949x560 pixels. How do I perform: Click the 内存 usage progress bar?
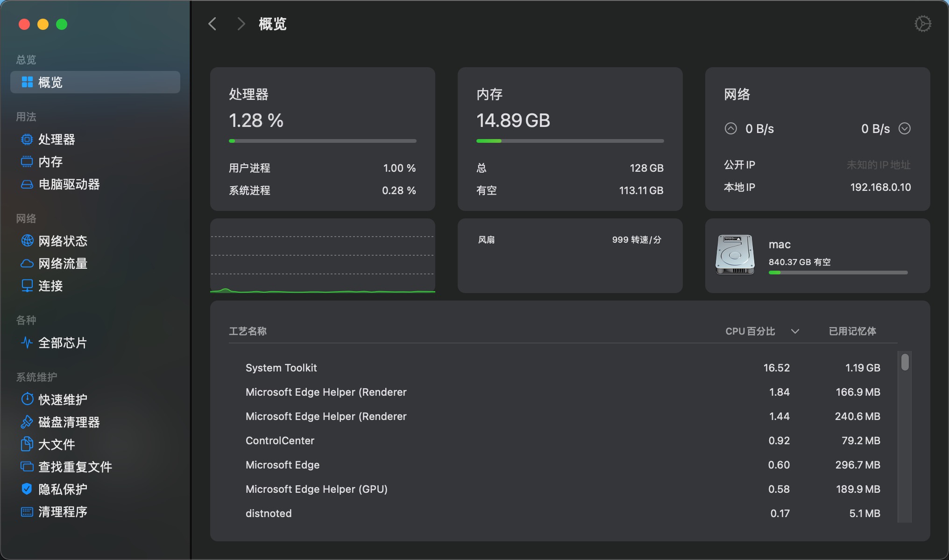coord(570,141)
